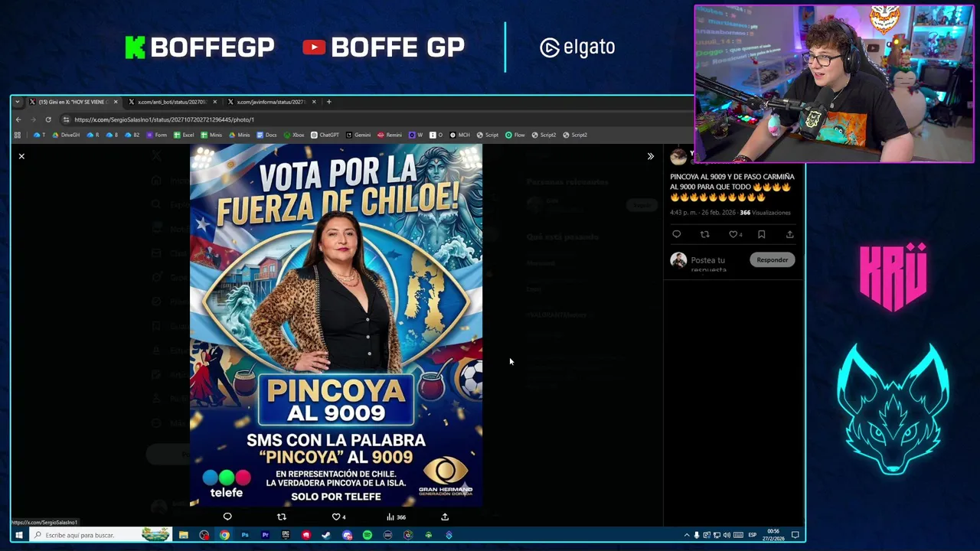Screen dimensions: 980x551
Task: Open Epic Games from the taskbar
Action: coord(286,535)
